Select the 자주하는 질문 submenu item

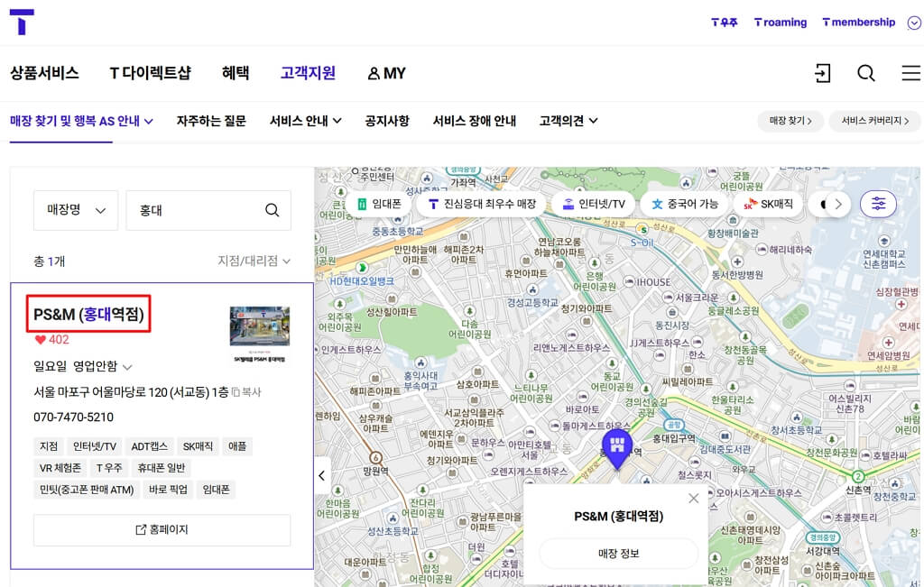211,121
